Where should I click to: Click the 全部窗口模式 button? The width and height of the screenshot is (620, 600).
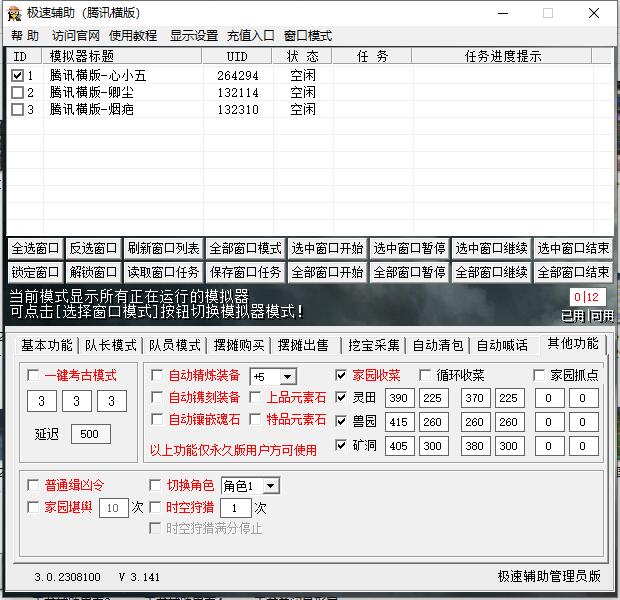pos(246,248)
